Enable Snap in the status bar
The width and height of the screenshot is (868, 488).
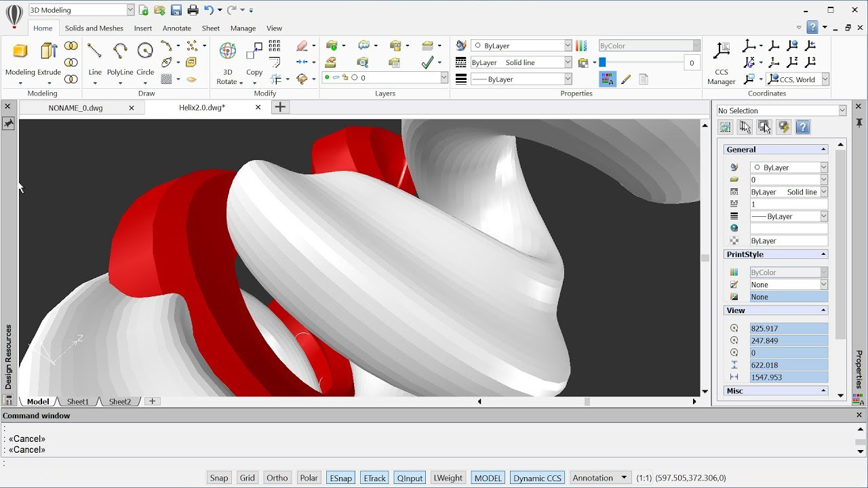218,477
